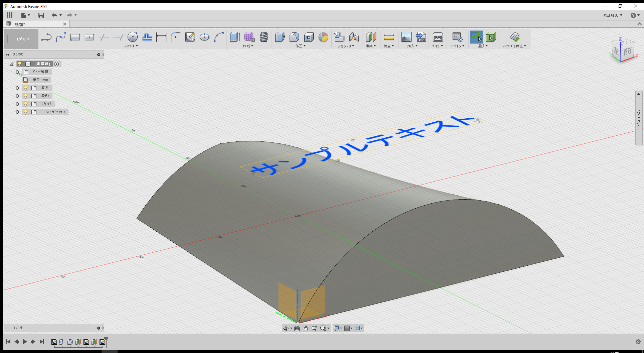Enable the Window Select tool
This screenshot has height=353, width=644.
(476, 37)
